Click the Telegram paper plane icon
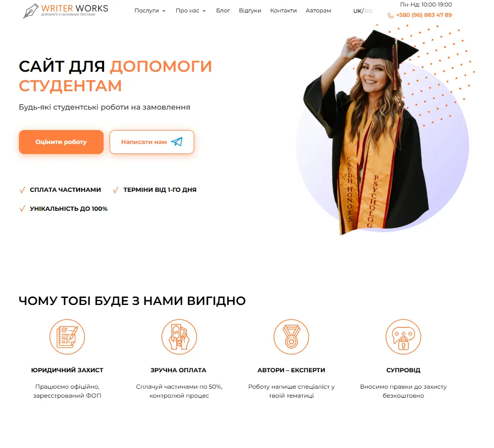The image size is (494, 448). point(177,142)
